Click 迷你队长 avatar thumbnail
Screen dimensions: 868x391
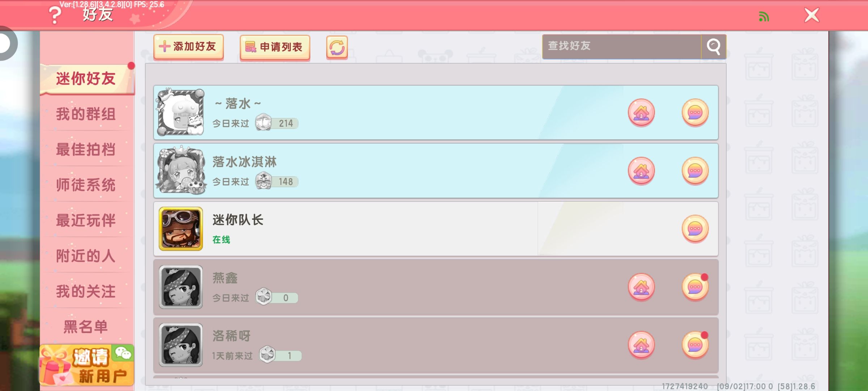pos(181,229)
